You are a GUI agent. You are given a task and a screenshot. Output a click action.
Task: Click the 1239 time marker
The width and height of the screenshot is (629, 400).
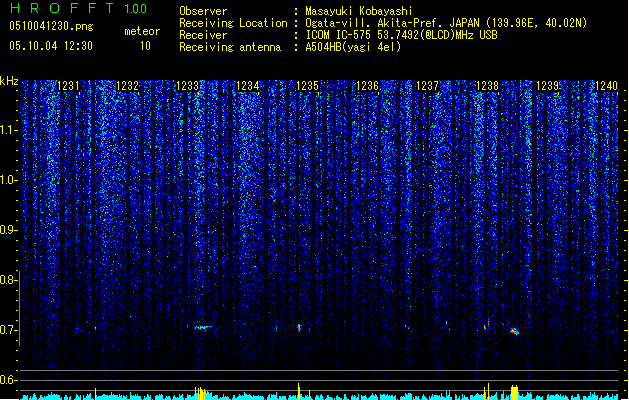point(548,86)
